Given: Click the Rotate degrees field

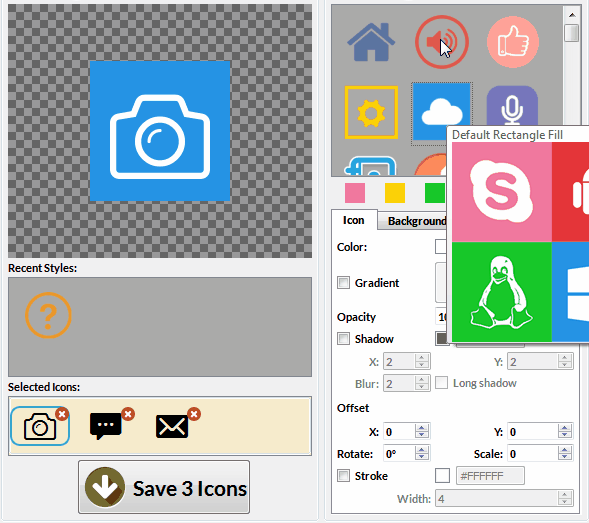Looking at the screenshot, I should coord(399,454).
